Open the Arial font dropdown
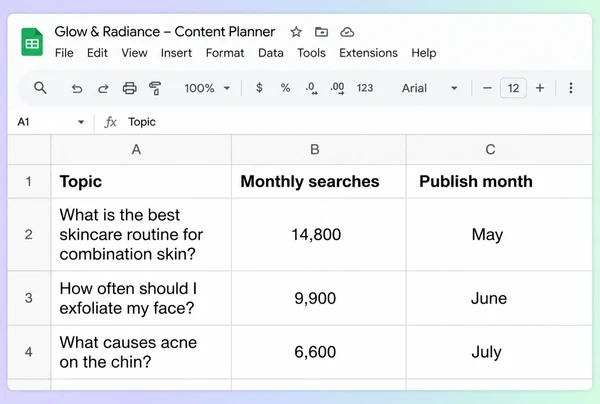This screenshot has height=404, width=600. [429, 88]
